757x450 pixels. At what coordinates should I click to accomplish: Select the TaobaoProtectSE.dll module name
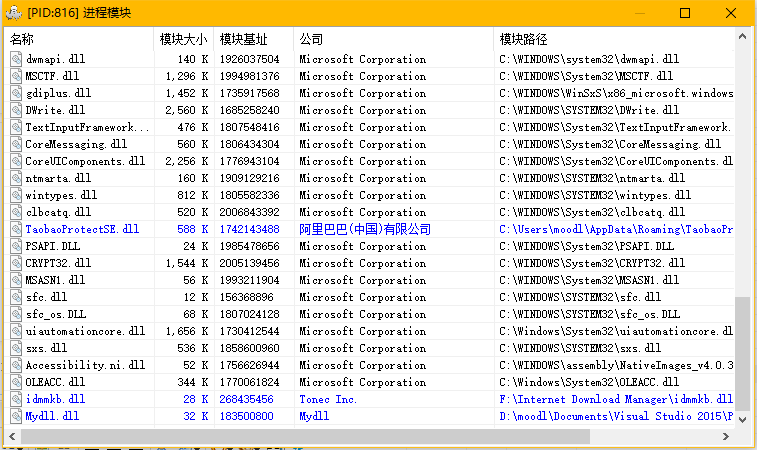[x=82, y=229]
